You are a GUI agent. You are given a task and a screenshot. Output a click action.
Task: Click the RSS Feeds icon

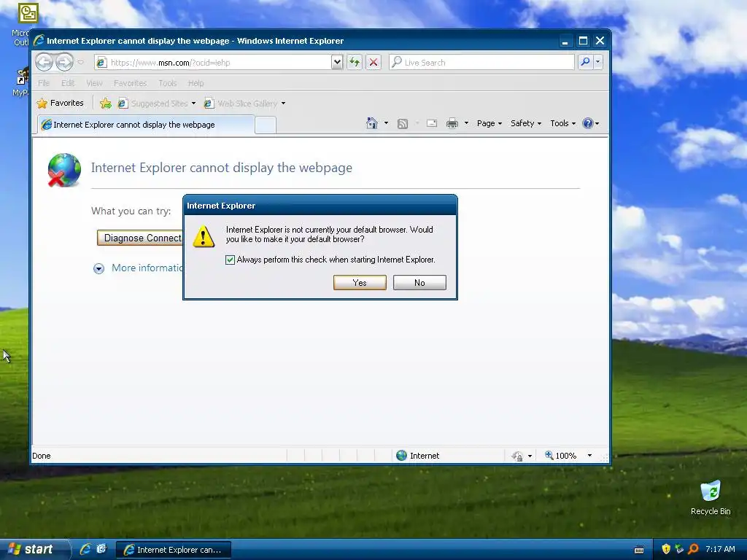(403, 124)
